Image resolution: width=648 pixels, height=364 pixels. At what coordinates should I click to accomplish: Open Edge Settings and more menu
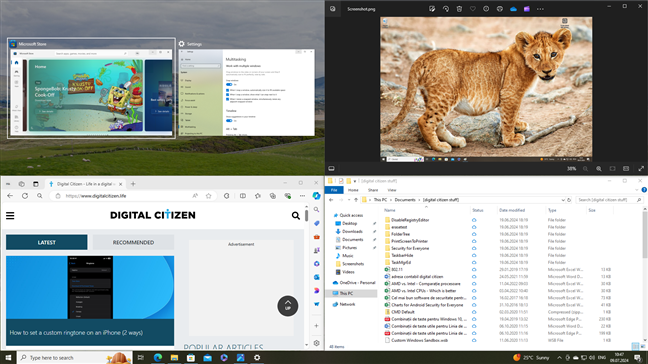303,196
